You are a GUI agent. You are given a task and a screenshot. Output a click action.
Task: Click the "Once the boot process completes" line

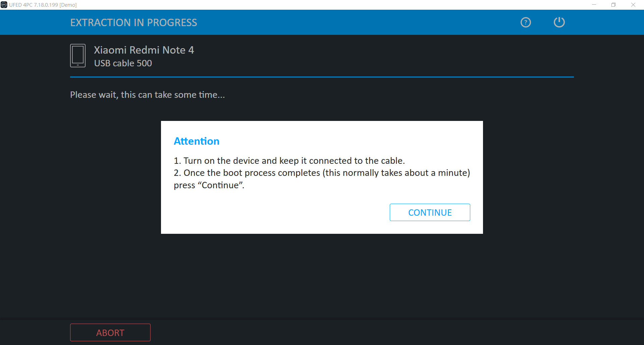(x=322, y=173)
